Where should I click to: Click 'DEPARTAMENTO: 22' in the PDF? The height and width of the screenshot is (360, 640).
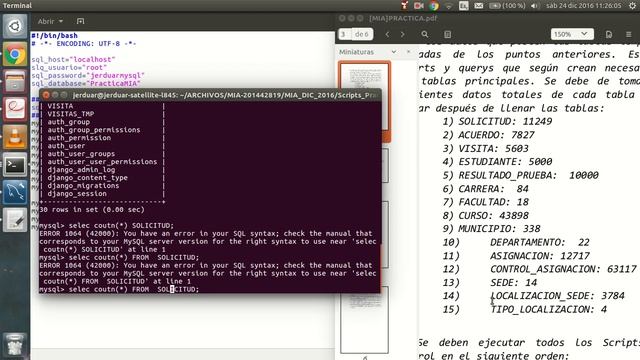tap(540, 242)
